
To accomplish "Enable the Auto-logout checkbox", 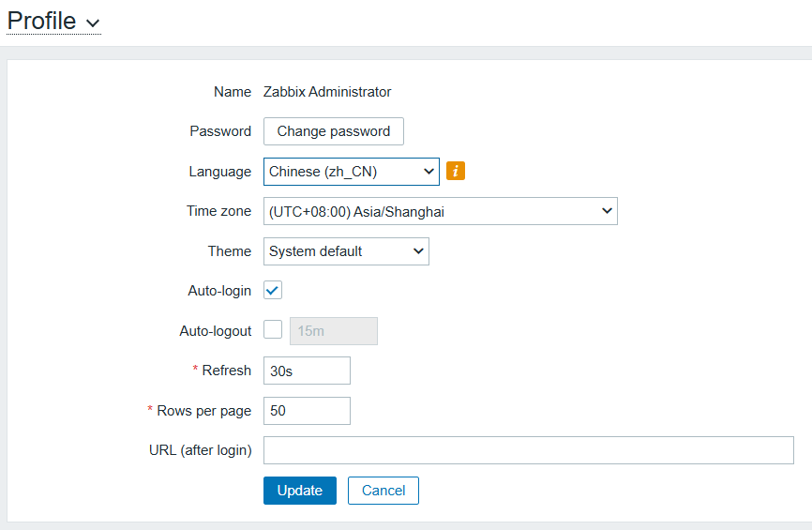I will tap(273, 329).
